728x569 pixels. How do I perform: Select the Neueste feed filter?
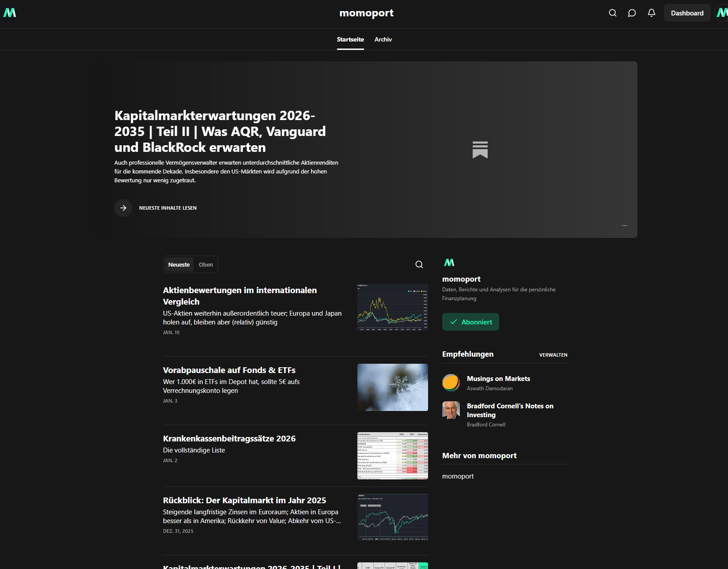pyautogui.click(x=179, y=264)
